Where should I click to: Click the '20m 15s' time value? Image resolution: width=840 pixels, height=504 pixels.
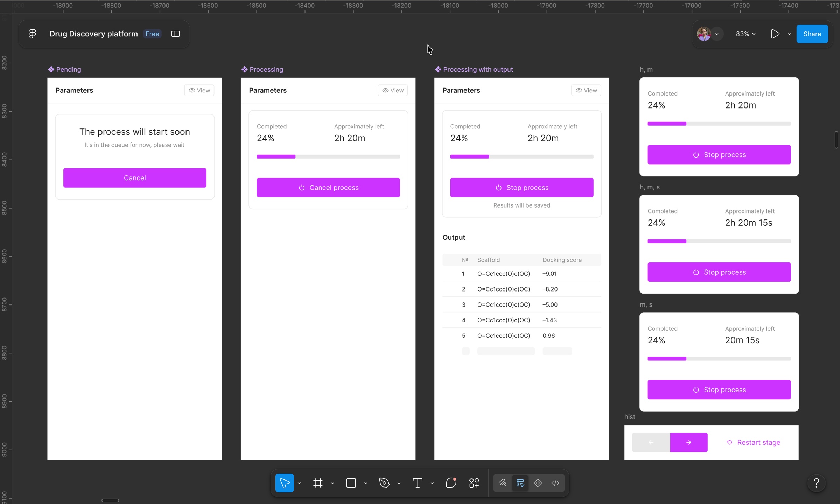point(742,340)
